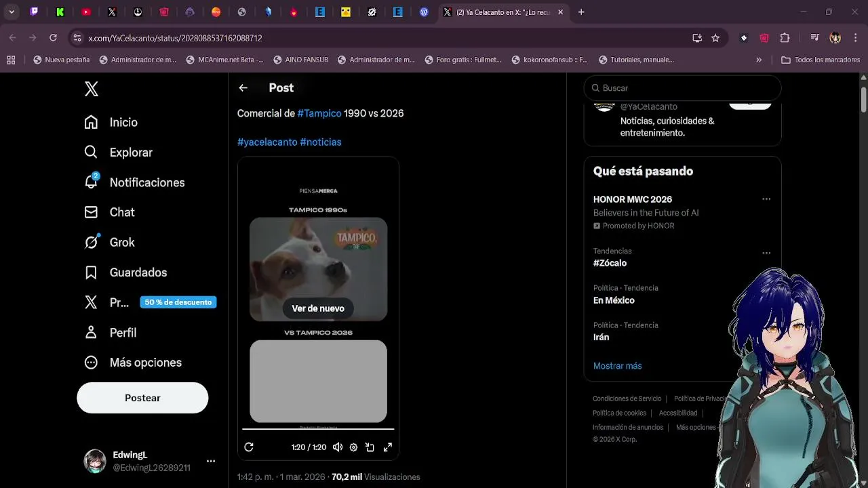
Task: Switch to the WordPress tab
Action: coord(424,12)
